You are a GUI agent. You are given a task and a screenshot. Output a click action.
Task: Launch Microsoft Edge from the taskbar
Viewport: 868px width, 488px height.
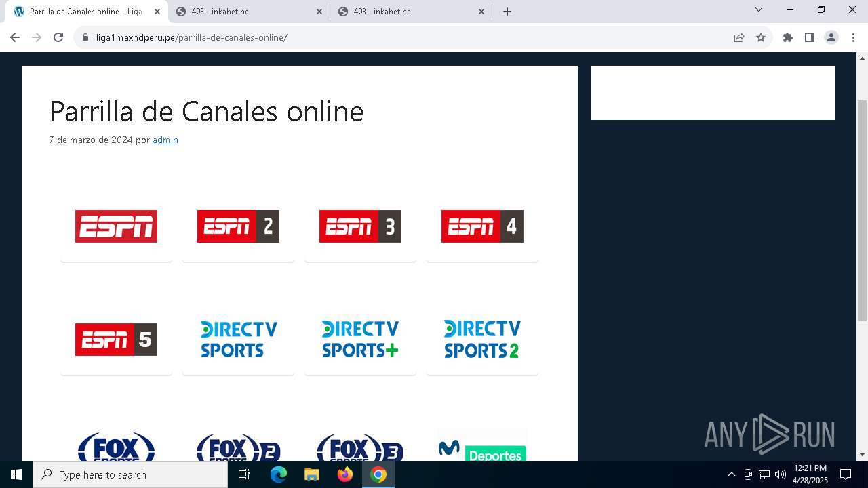point(279,474)
